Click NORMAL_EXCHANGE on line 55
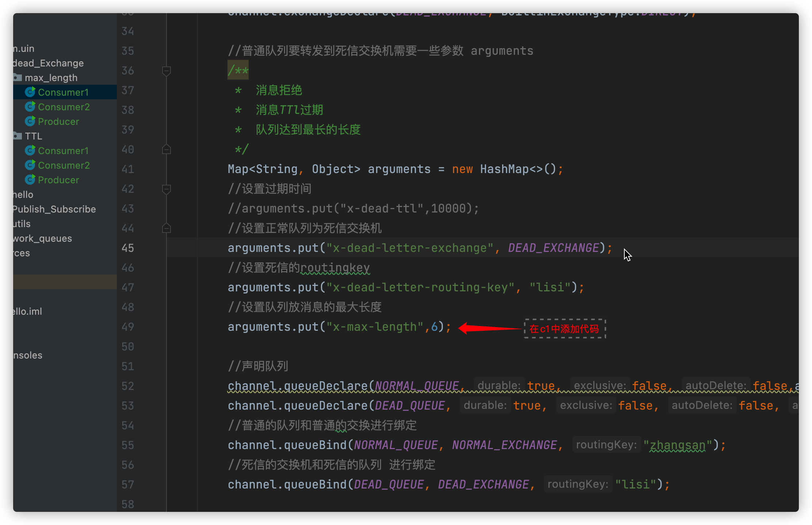The image size is (812, 525). 505,445
